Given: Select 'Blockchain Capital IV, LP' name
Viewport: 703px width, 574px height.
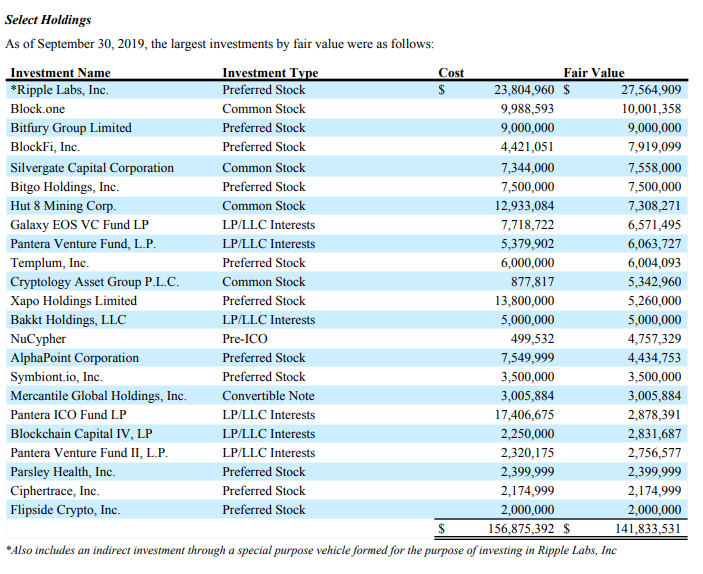Looking at the screenshot, I should click(x=81, y=434).
